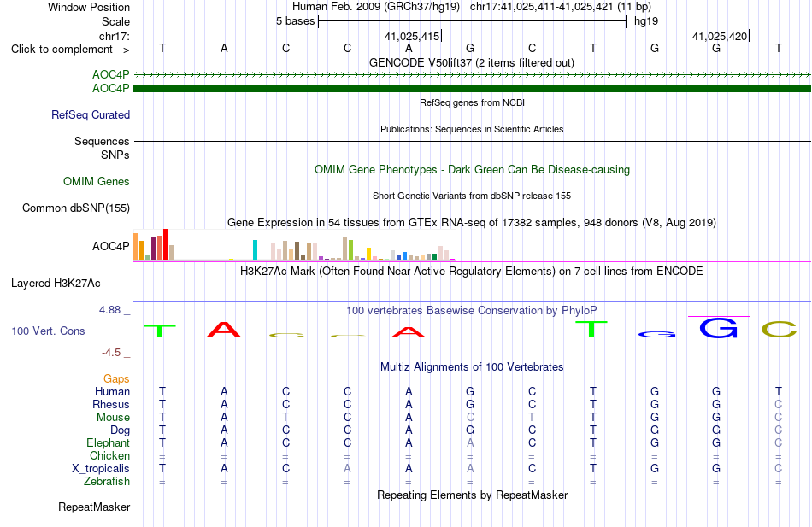Click 'Multiz Alignments of 100 Vertebrates' title
The height and width of the screenshot is (527, 812).
click(472, 367)
